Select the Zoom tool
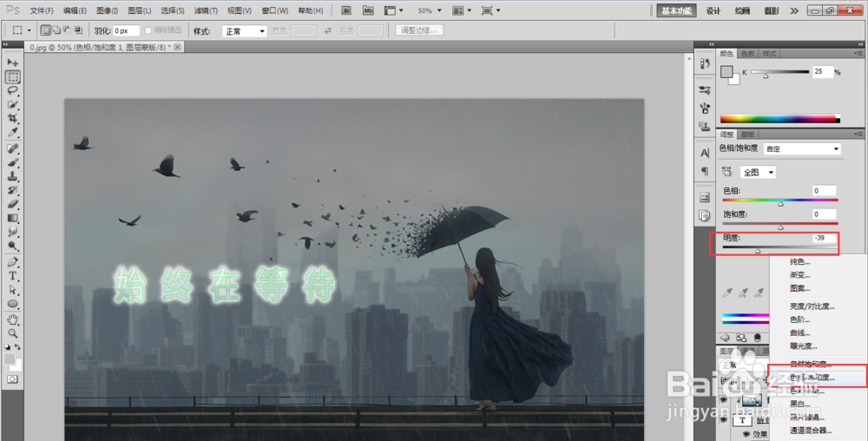This screenshot has height=441, width=868. tap(13, 333)
